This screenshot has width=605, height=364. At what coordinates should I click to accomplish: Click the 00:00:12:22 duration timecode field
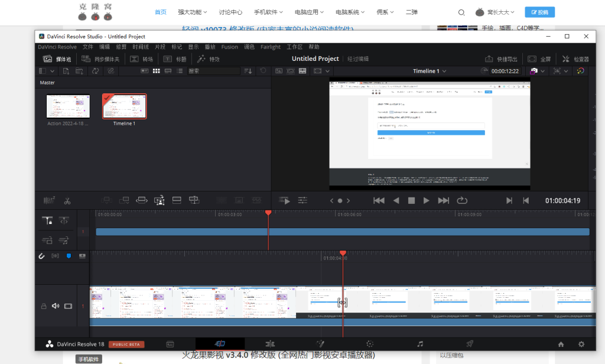505,71
